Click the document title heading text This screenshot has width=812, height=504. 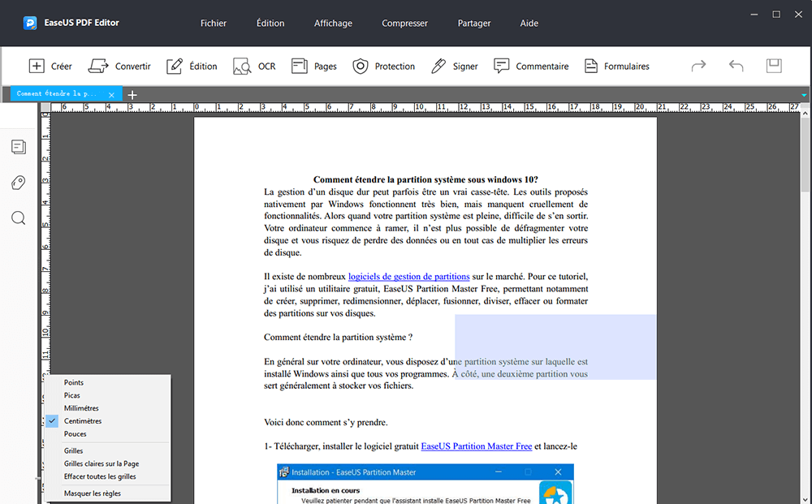click(x=425, y=179)
